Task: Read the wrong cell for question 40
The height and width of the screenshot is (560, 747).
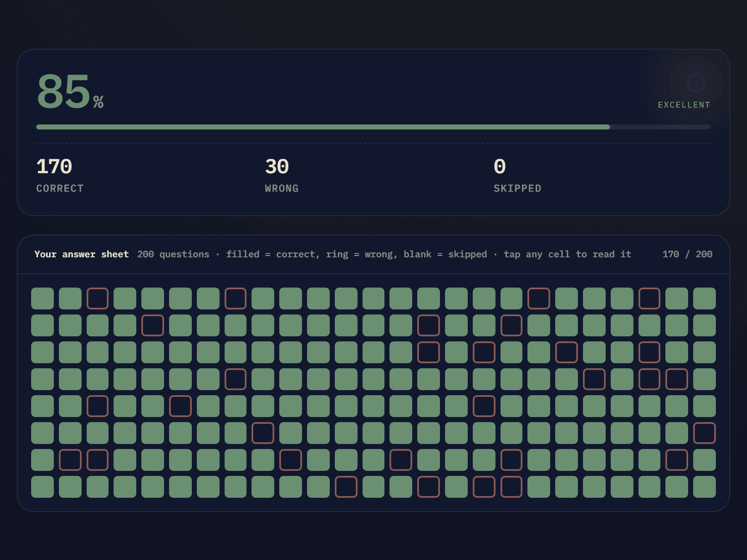Action: (x=429, y=325)
